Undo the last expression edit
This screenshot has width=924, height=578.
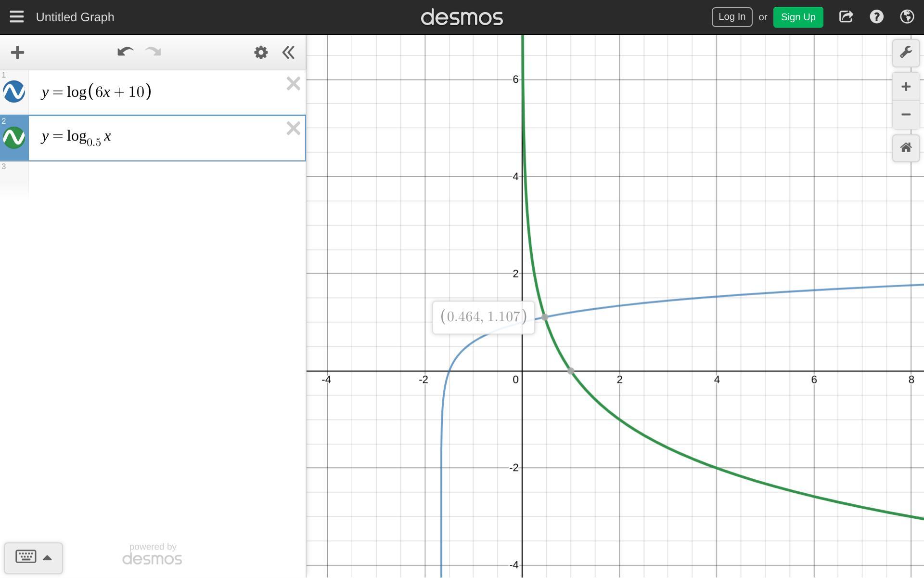click(125, 52)
